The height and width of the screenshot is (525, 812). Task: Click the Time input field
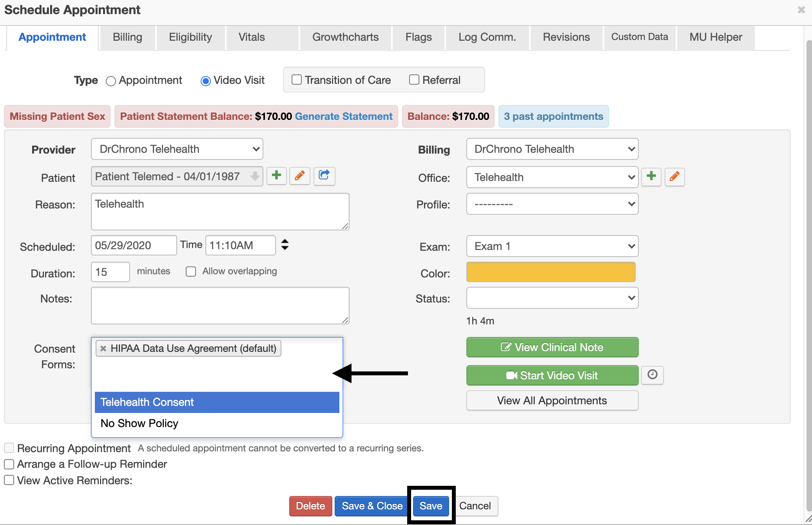point(240,245)
